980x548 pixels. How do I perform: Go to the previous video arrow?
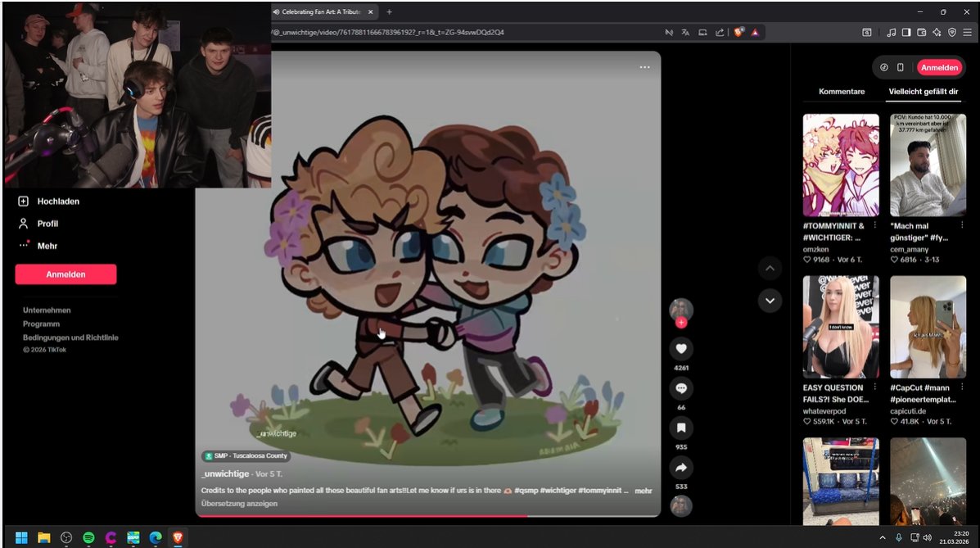point(770,269)
